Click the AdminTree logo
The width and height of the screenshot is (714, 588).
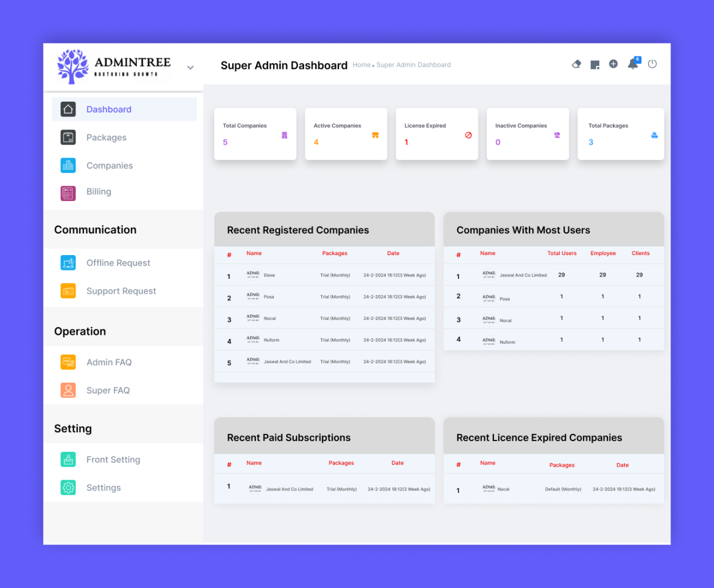click(114, 67)
